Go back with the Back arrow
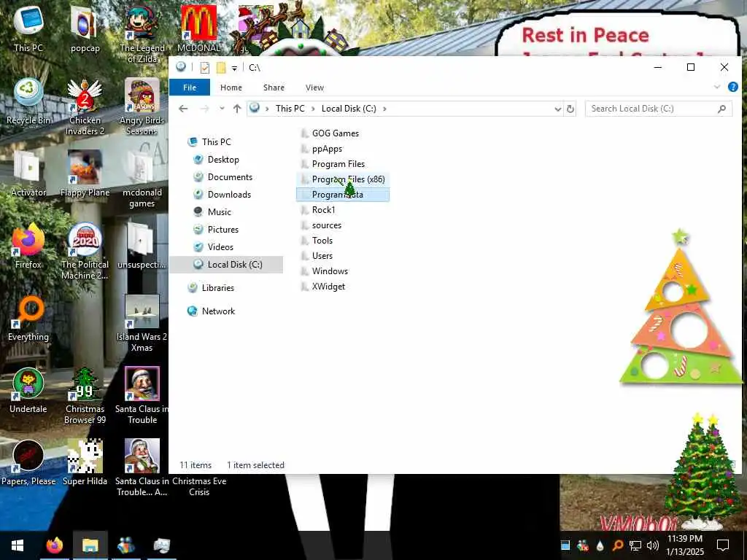747x560 pixels. (x=183, y=109)
